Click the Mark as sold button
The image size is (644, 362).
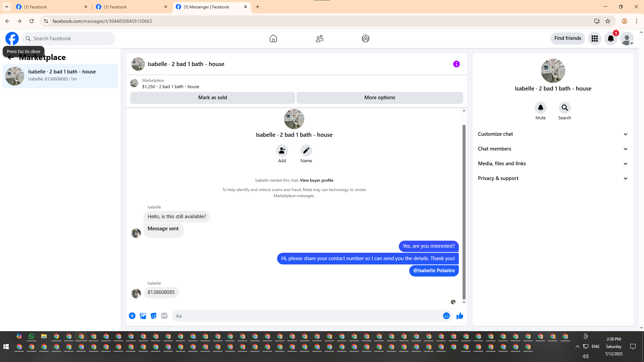(x=212, y=98)
